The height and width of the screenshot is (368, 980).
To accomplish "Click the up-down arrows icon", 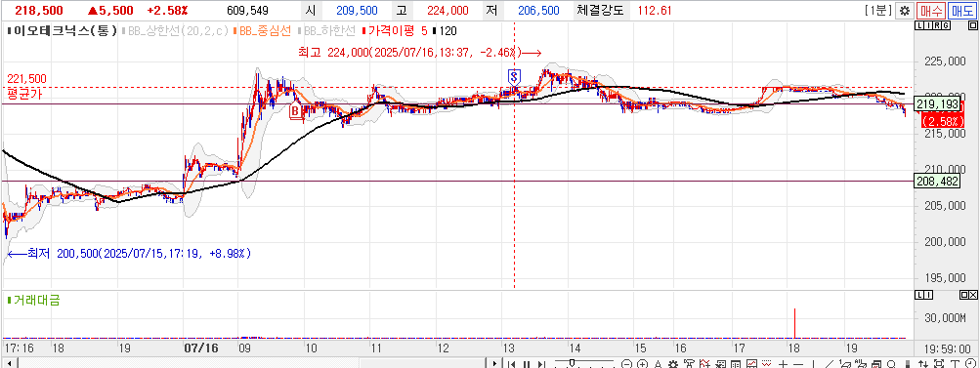I will pos(922,363).
